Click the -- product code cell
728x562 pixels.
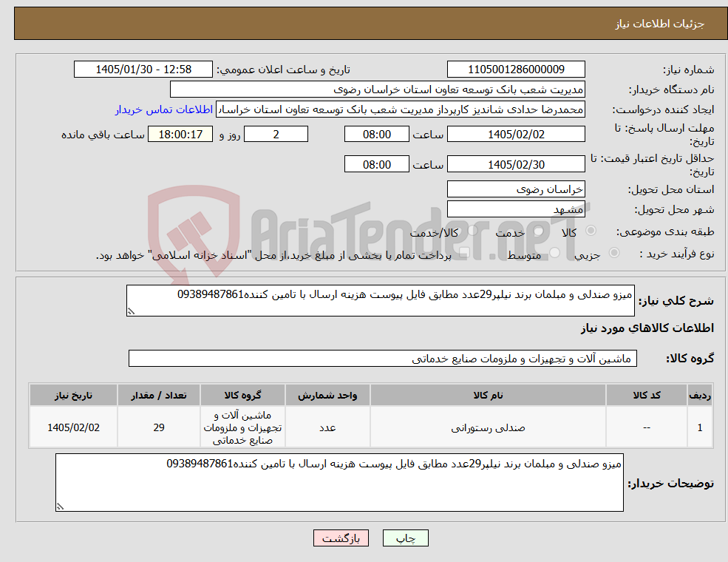pyautogui.click(x=646, y=427)
